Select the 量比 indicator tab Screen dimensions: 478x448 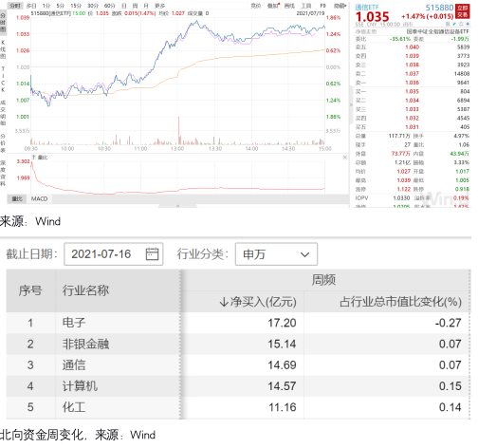coord(17,198)
